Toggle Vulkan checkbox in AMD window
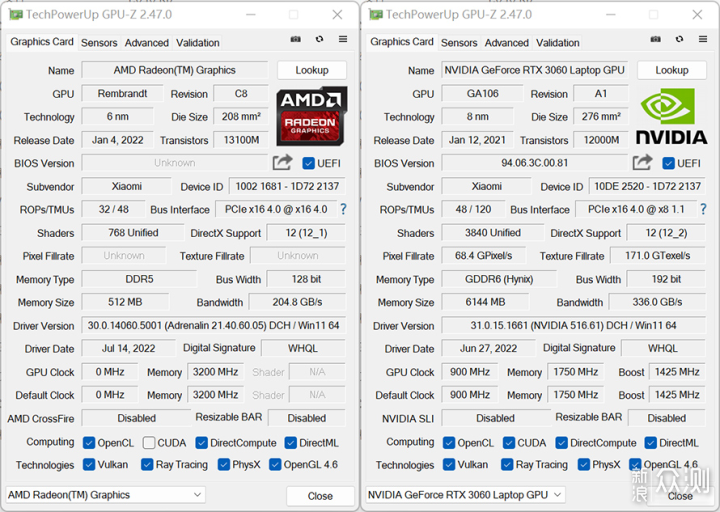The width and height of the screenshot is (720, 512). coord(89,464)
